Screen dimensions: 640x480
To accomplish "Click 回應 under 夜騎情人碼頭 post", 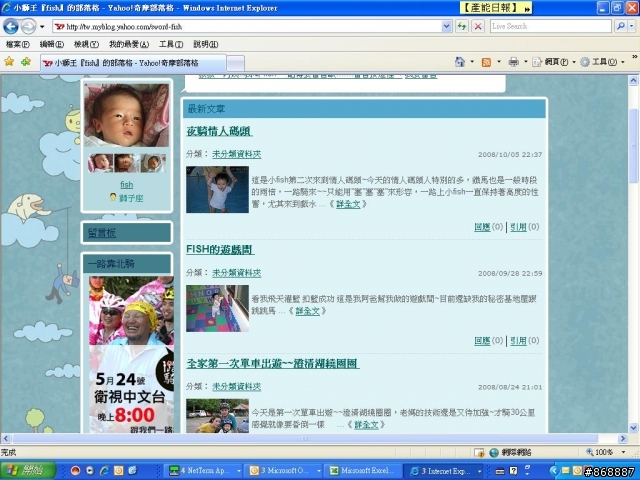I will click(482, 227).
